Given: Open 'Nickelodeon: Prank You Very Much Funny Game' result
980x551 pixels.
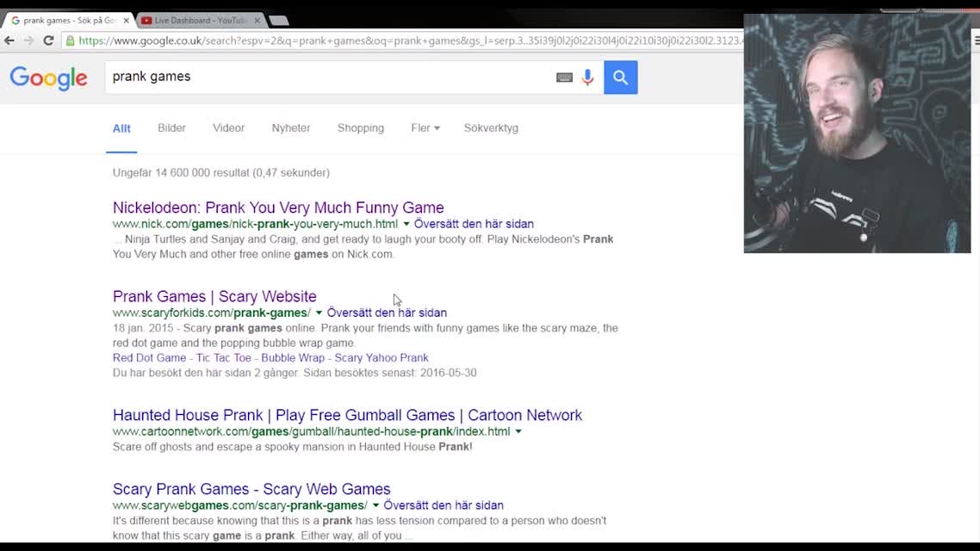Looking at the screenshot, I should (x=278, y=207).
